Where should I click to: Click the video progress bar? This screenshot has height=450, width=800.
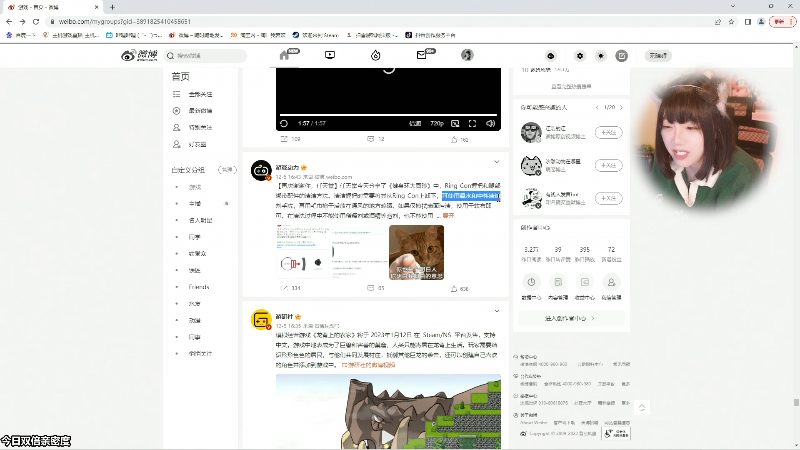click(x=388, y=115)
